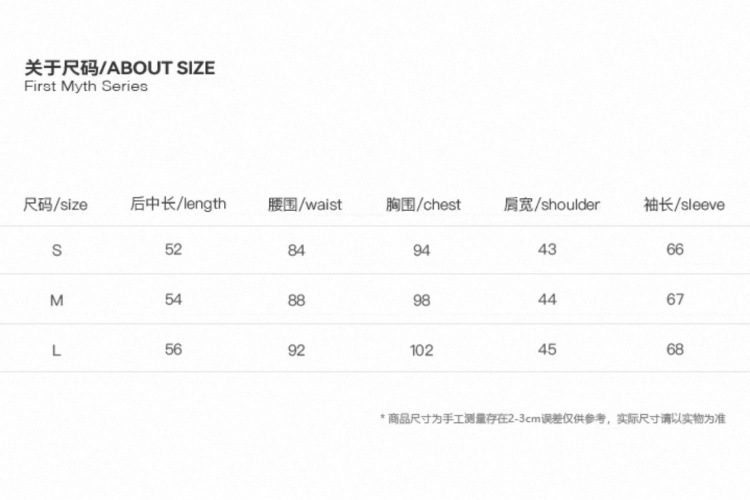Image resolution: width=750 pixels, height=500 pixels.
Task: Click the 关于尺码/ABOUT SIZE heading
Action: (x=119, y=68)
